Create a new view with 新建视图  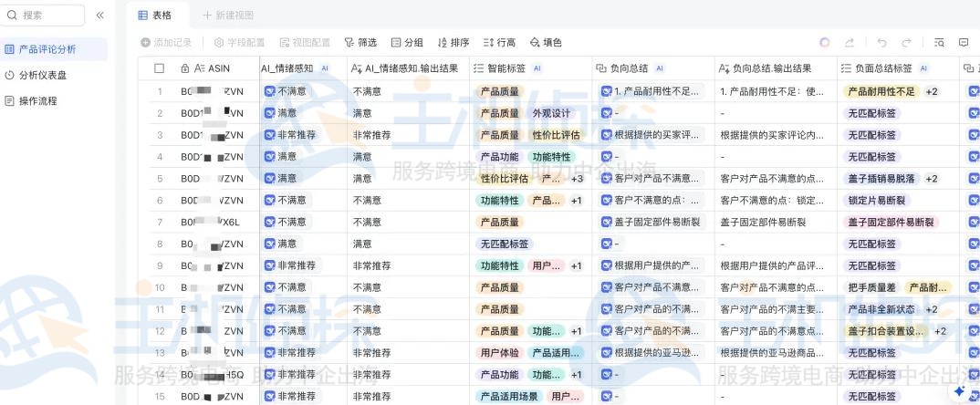[228, 16]
